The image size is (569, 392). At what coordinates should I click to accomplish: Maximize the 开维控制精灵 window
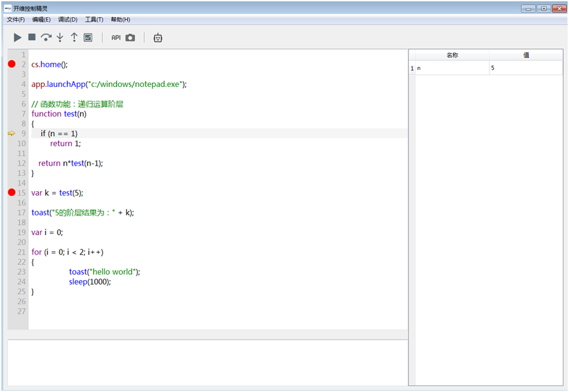click(543, 9)
